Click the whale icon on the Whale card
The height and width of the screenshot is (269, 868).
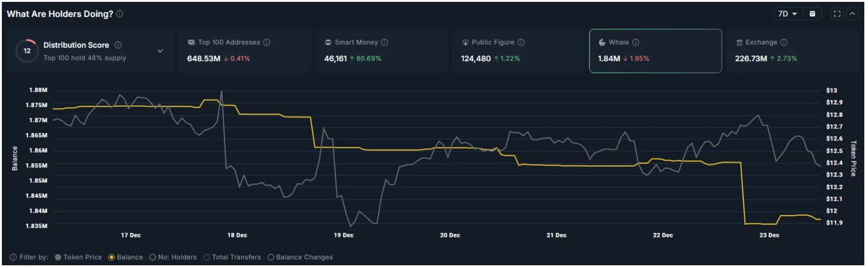[x=602, y=42]
